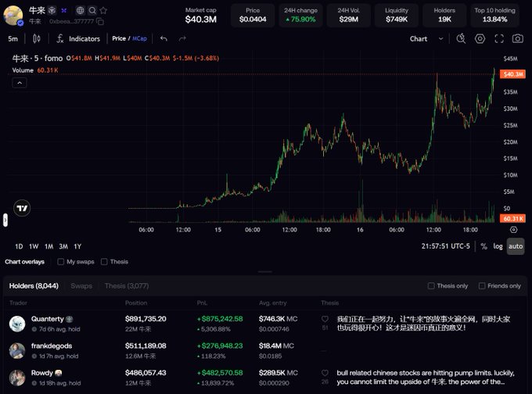Click the search magnifier icon next to globe
This screenshot has width=532, height=394.
pos(92,10)
